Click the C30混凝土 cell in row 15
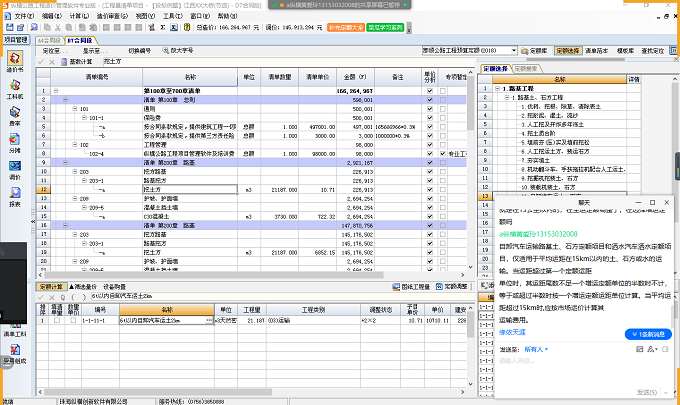Image resolution: width=680 pixels, height=405 pixels. tap(190, 216)
